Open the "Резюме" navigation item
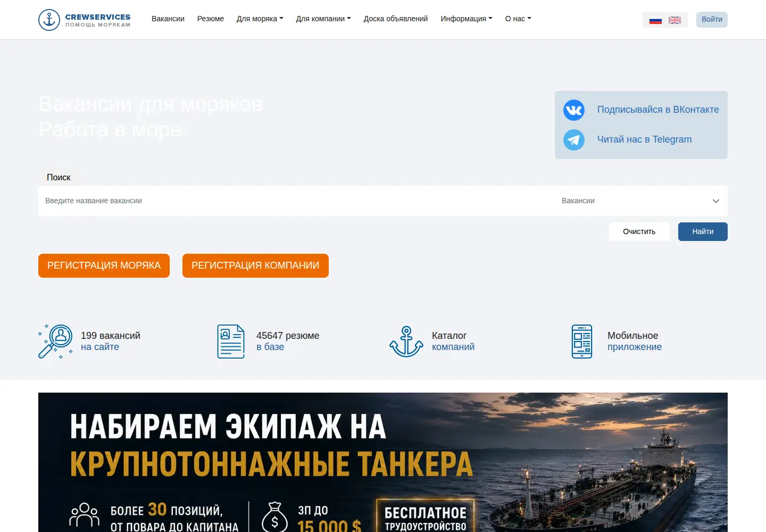The width and height of the screenshot is (766, 532). pyautogui.click(x=211, y=19)
